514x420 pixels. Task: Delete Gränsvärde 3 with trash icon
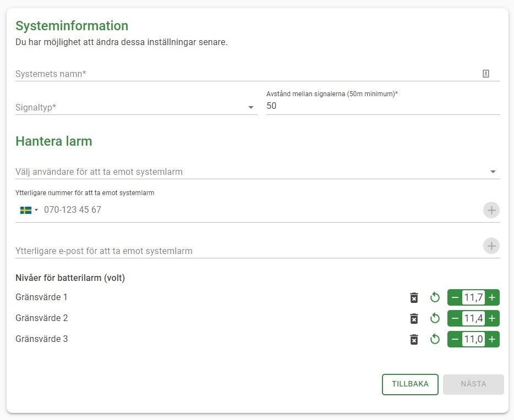414,339
